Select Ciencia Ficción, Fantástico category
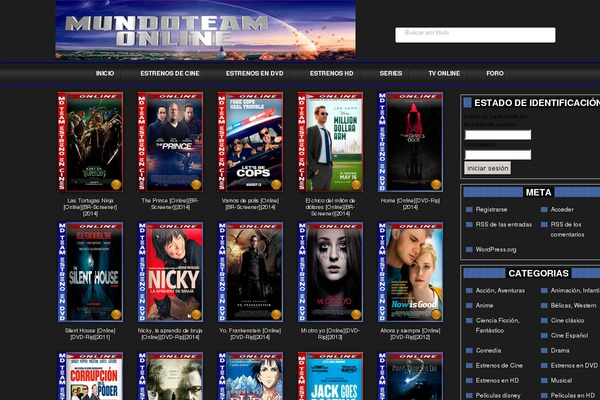600x400 pixels. (497, 325)
